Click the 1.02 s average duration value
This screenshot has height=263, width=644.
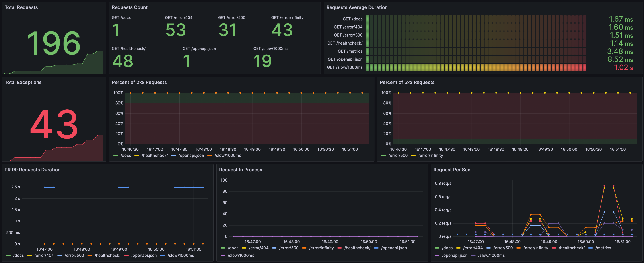tap(623, 67)
